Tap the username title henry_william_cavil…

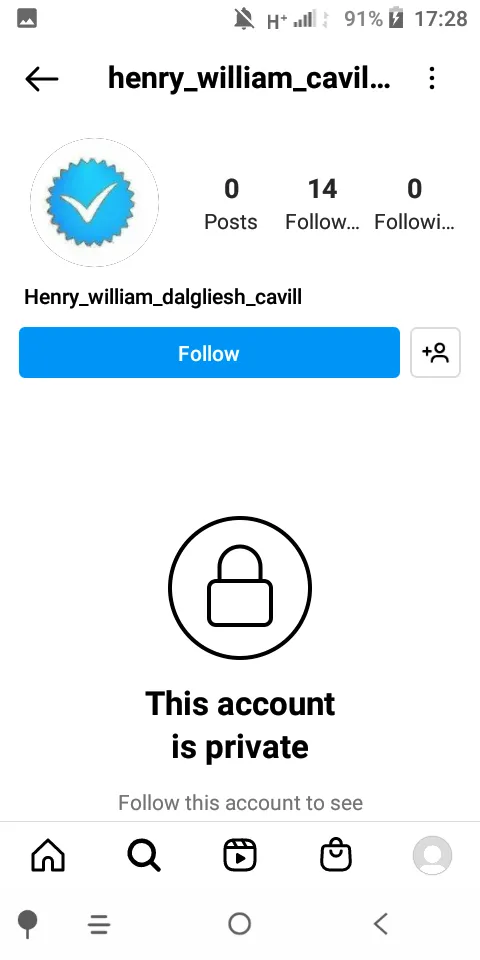[x=249, y=79]
